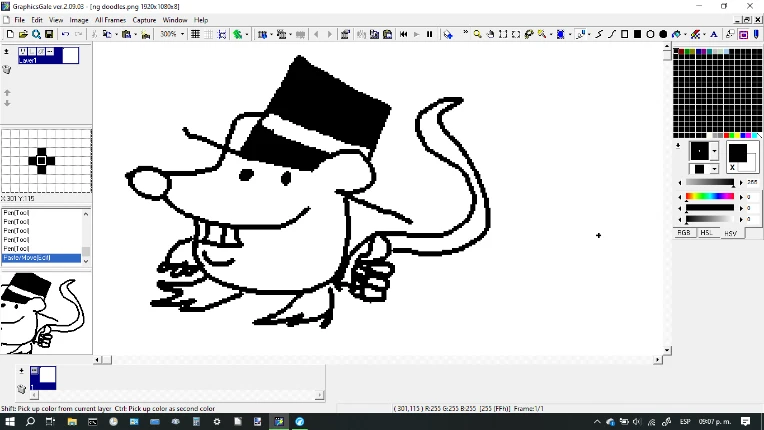Pause the animation preview
764x430 pixels.
pyautogui.click(x=429, y=34)
